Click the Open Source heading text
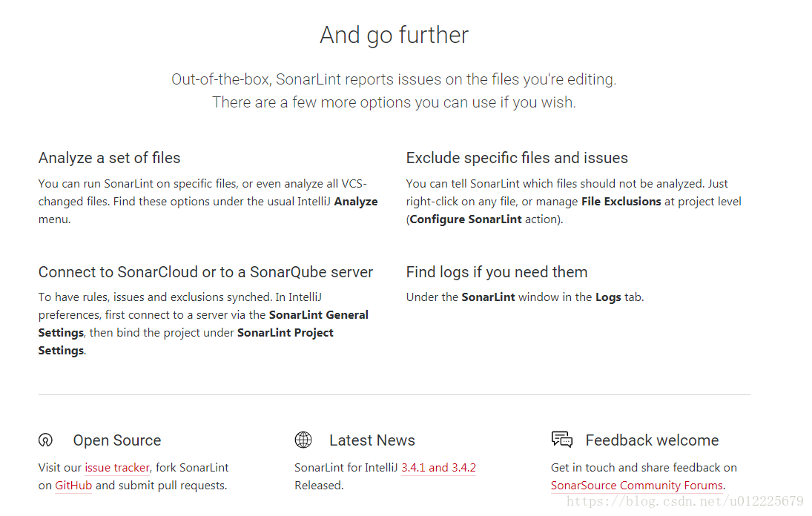The width and height of the screenshot is (812, 516). pyautogui.click(x=117, y=440)
